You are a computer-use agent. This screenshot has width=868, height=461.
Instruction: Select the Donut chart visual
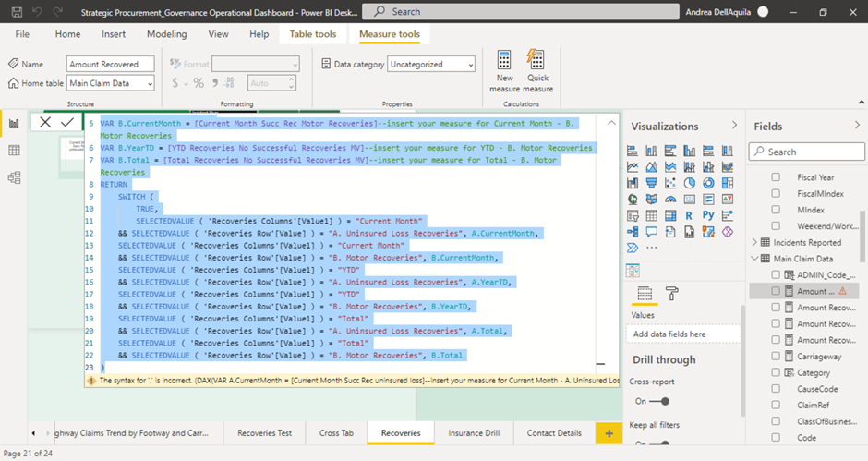(x=708, y=183)
